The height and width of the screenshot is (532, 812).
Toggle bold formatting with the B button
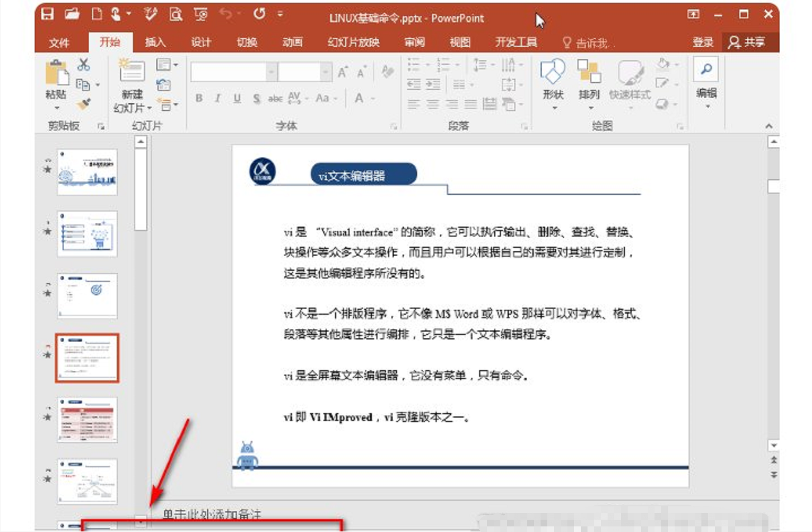pyautogui.click(x=199, y=98)
